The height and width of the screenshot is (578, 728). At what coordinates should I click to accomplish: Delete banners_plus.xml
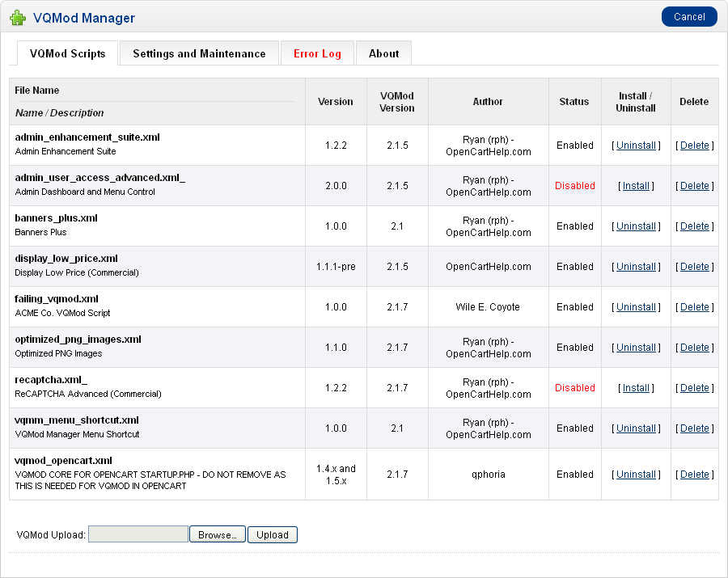[x=695, y=226]
